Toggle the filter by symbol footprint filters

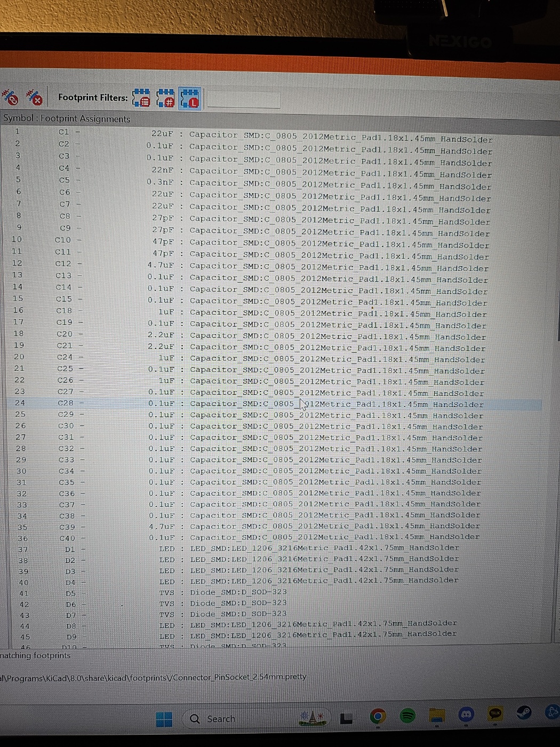click(141, 98)
